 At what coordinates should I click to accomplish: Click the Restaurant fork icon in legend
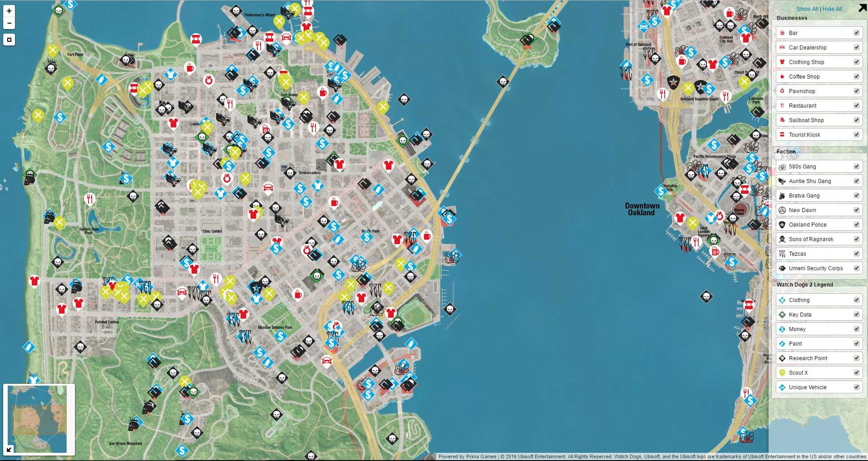point(782,105)
